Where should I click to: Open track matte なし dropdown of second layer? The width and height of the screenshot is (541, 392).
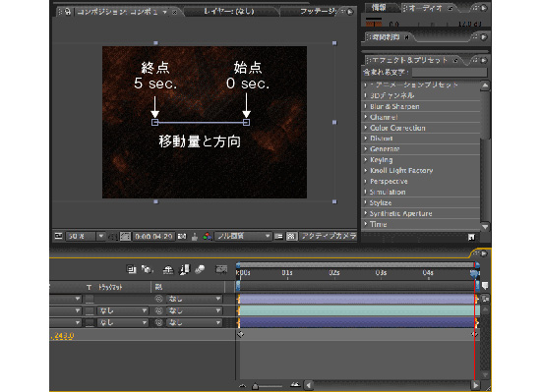(x=123, y=311)
